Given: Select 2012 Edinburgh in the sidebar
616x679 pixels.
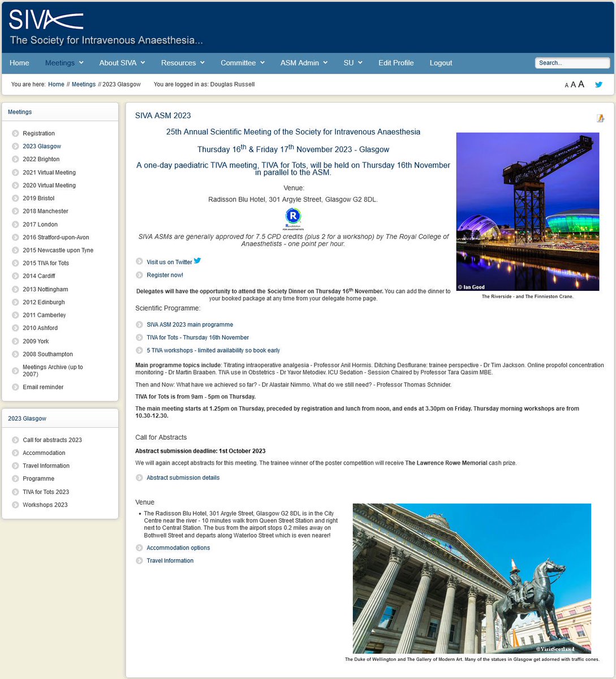Looking at the screenshot, I should [44, 302].
